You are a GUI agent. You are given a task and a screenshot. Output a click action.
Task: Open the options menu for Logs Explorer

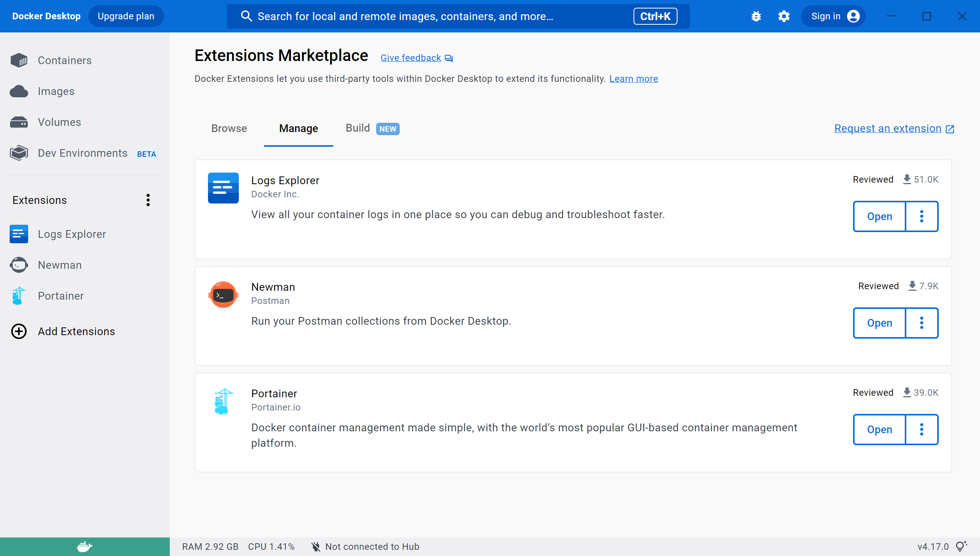[922, 216]
